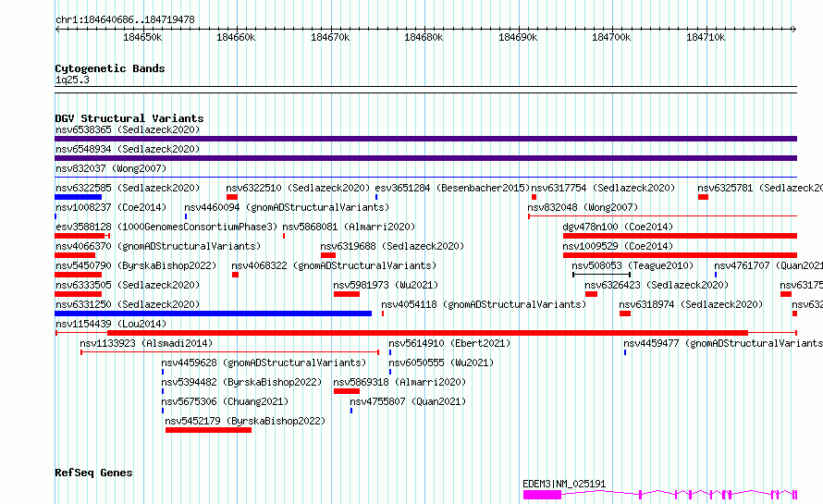
Task: Open the nsv6333505 (Sedlazeck2020) label
Action: (x=128, y=285)
